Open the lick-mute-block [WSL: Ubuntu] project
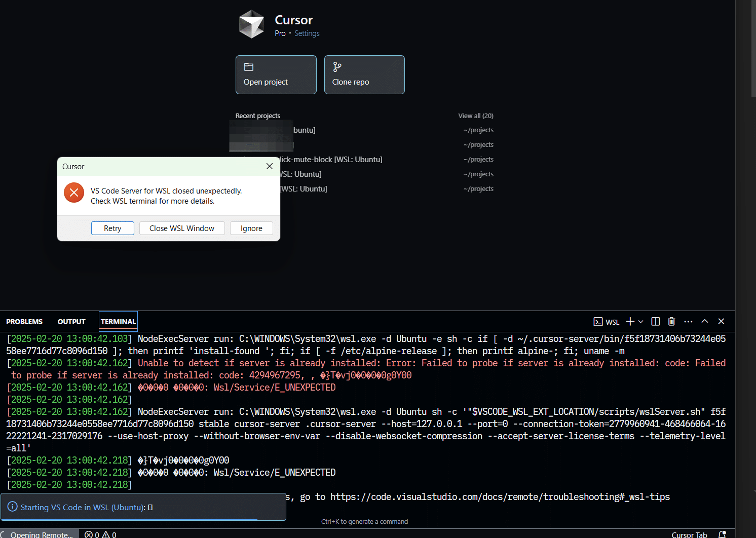The height and width of the screenshot is (538, 756). [330, 160]
